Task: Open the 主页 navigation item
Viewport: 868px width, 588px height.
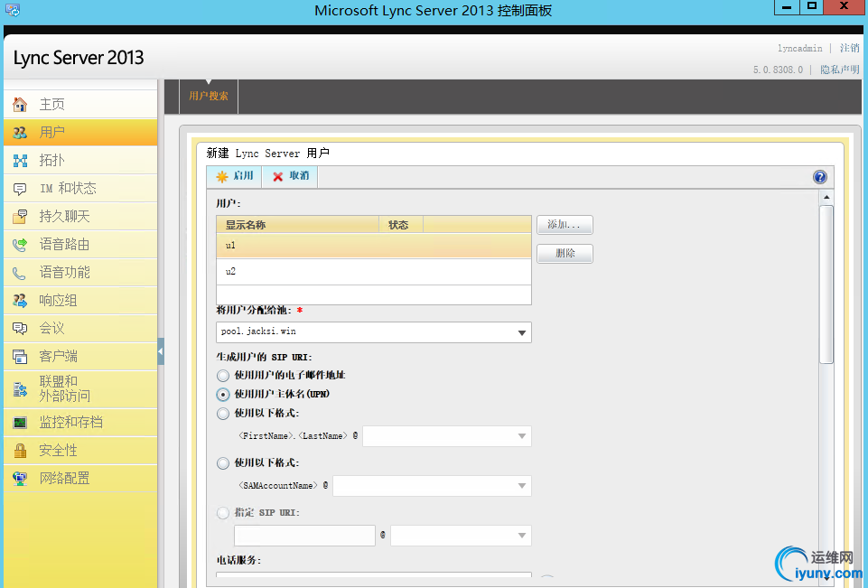Action: pos(80,104)
